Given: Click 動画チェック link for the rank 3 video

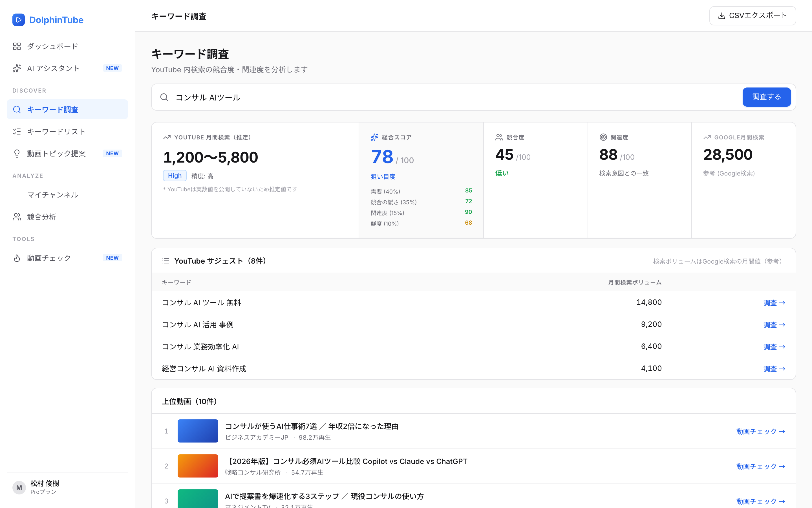Looking at the screenshot, I should [761, 501].
